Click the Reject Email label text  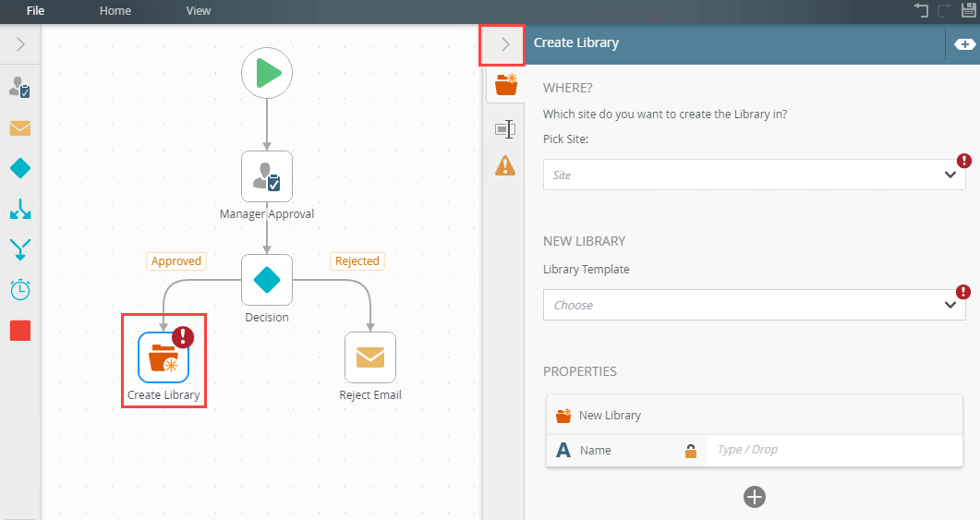[370, 395]
